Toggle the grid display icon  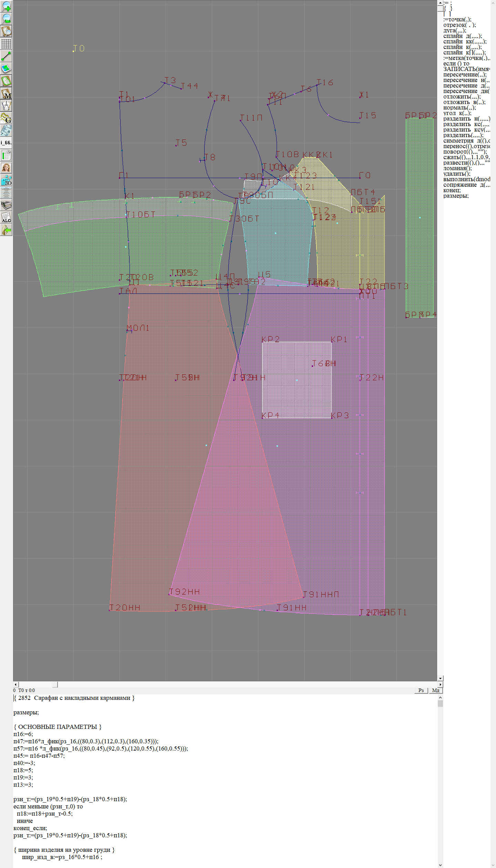coord(6,44)
